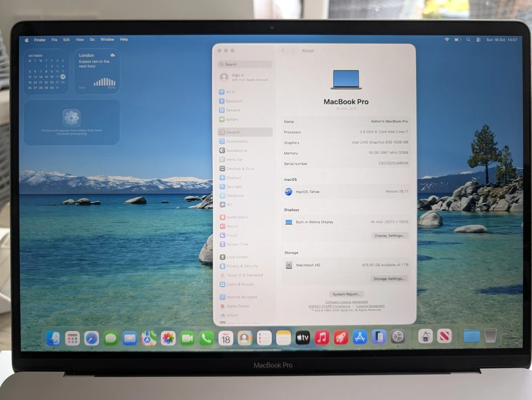532x400 pixels.
Task: Open the Edit menu
Action: (66, 40)
